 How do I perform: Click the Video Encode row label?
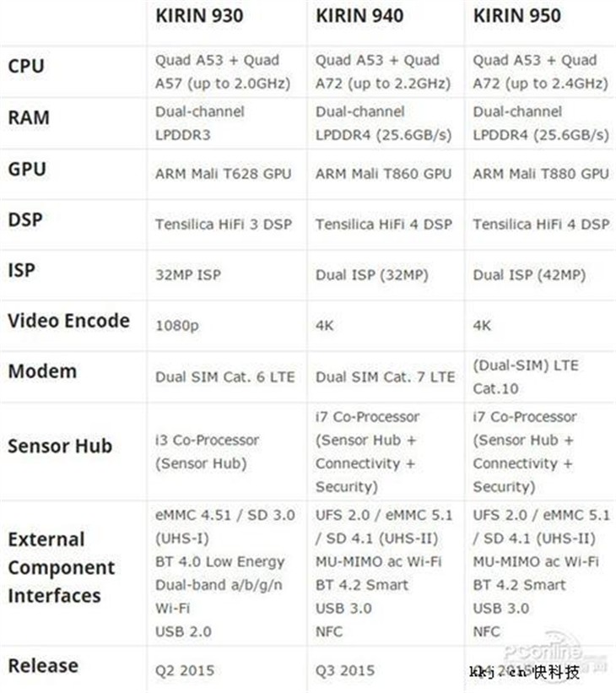point(69,321)
